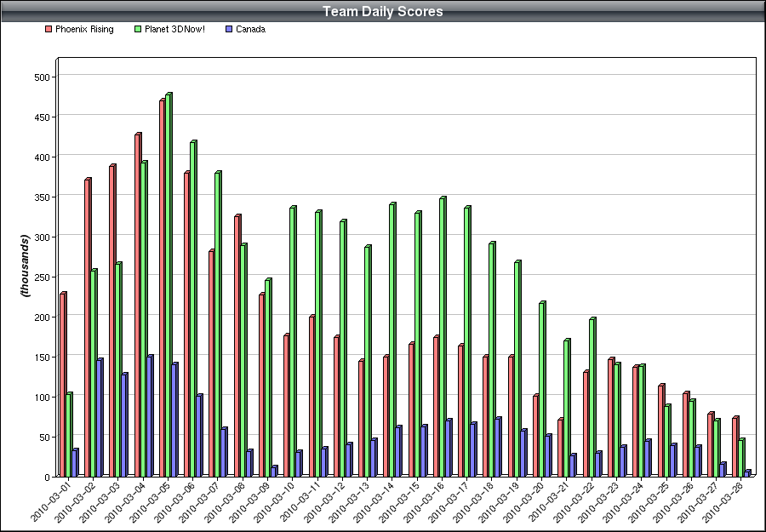766x532 pixels.
Task: Click the green Planet 3DNow! bar for 2010-03-05
Action: point(169,285)
